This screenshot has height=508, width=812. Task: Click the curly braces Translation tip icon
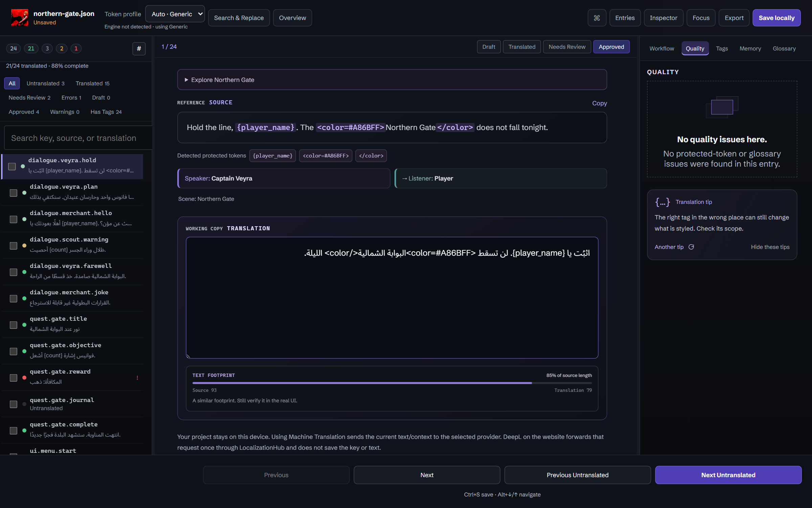pos(662,202)
